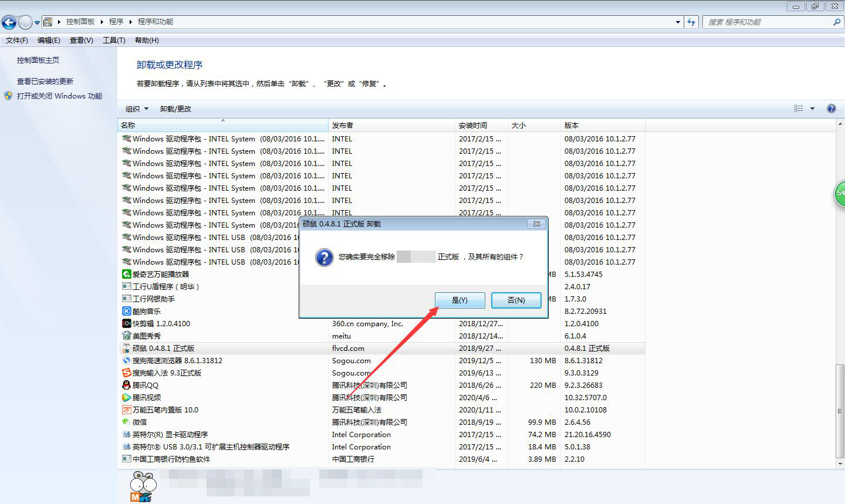Click the 硕鼠 0.4.8.1 list icon
845x504 pixels.
[126, 349]
